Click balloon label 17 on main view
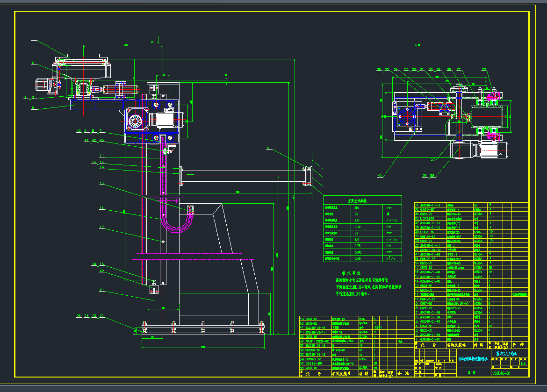Viewport: 547px width, 392px height. click(102, 227)
